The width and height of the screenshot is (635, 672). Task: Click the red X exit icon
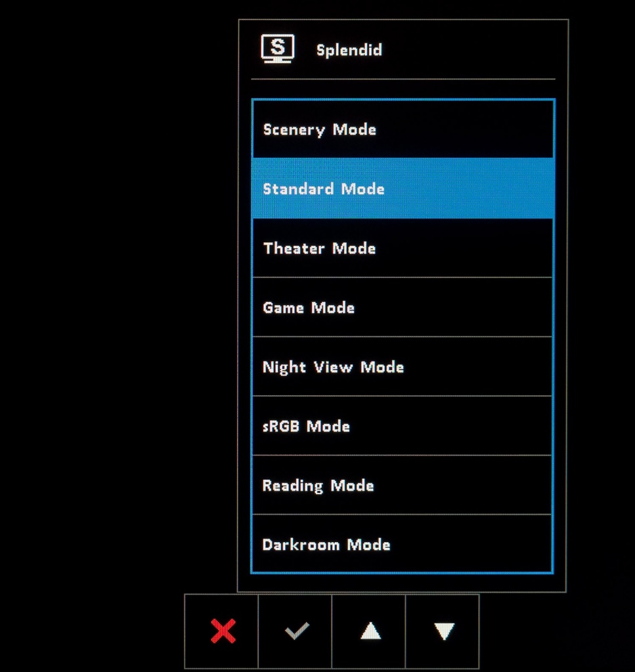coord(223,631)
